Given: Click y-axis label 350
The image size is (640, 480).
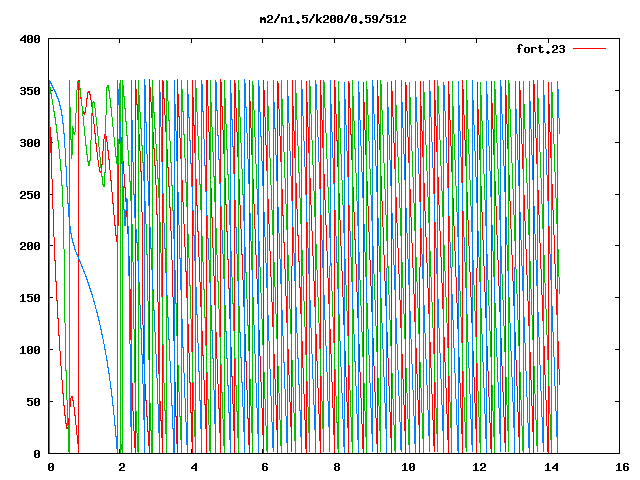Looking at the screenshot, I should (x=30, y=91).
